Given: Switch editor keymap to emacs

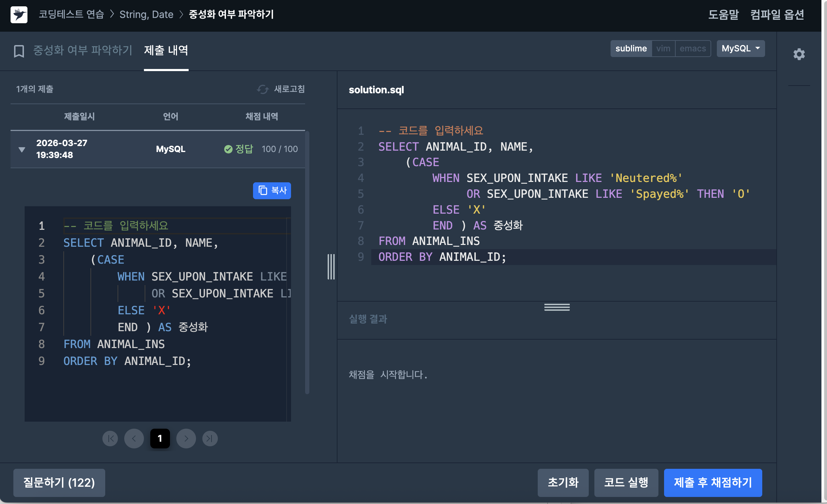Looking at the screenshot, I should coord(693,49).
